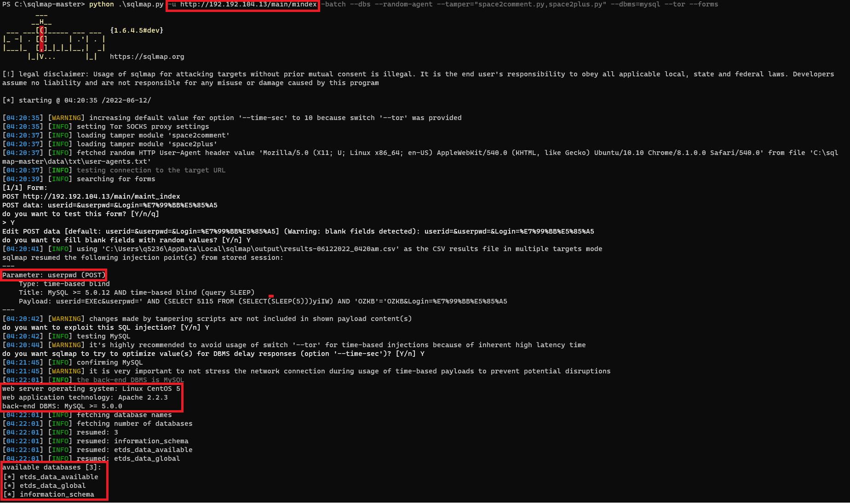
Task: Click 'resumed: information_schema' line
Action: click(95, 441)
